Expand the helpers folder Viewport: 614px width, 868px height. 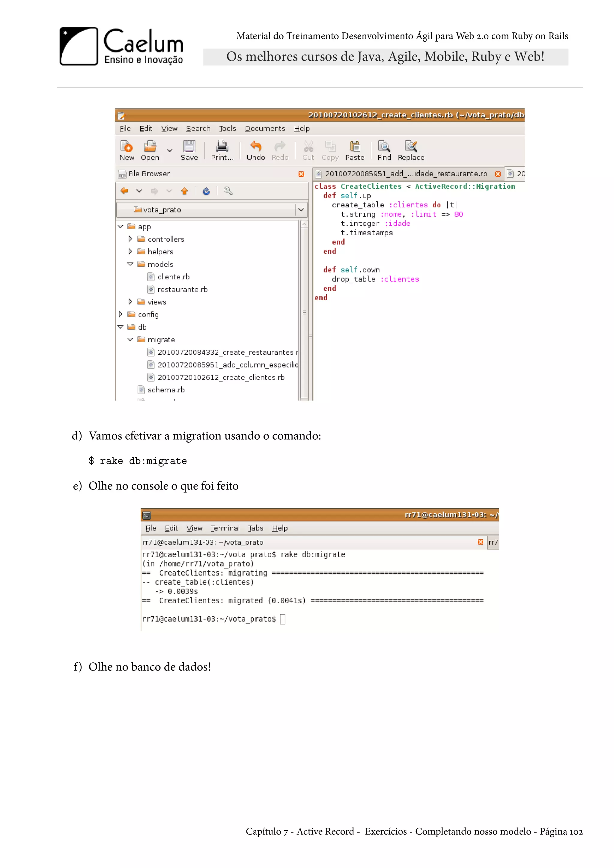(x=130, y=251)
